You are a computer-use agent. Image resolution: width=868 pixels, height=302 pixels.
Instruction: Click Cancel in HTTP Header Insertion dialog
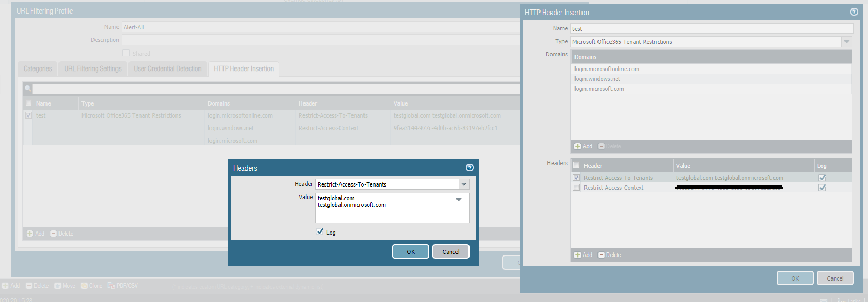pos(835,278)
